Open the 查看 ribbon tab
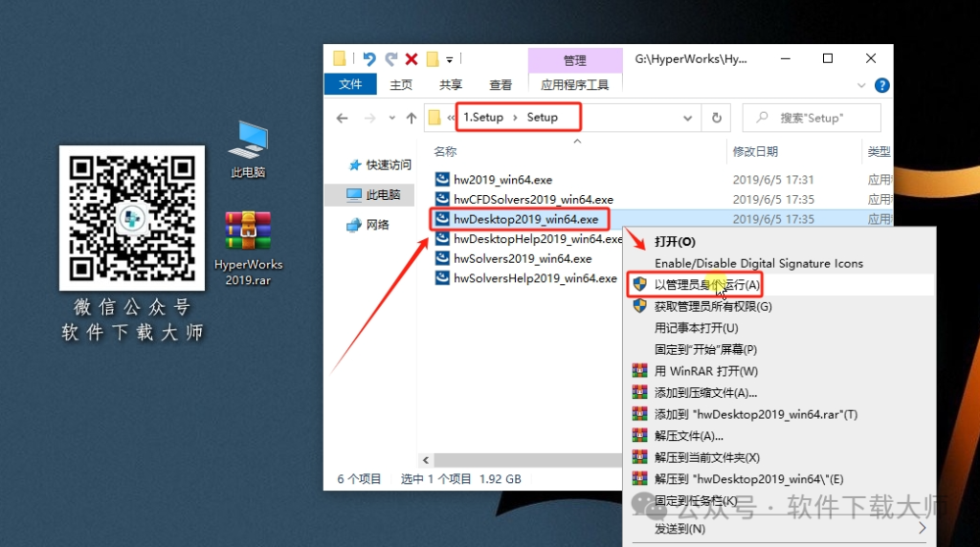Image resolution: width=980 pixels, height=547 pixels. [501, 84]
